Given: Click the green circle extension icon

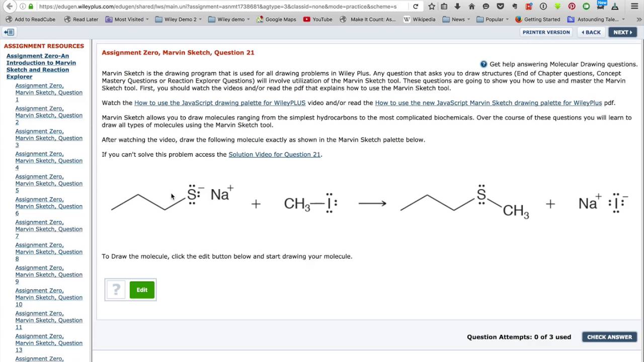Looking at the screenshot, I should click(586, 7).
